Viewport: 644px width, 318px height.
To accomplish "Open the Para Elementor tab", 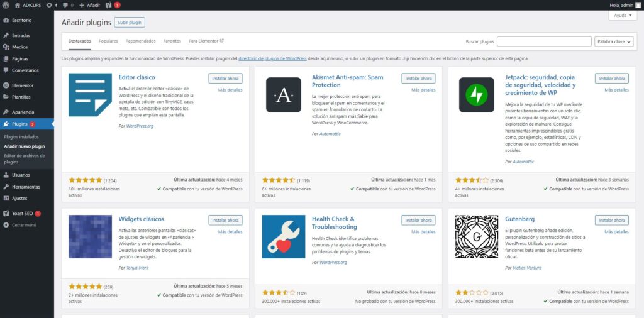I will (206, 41).
